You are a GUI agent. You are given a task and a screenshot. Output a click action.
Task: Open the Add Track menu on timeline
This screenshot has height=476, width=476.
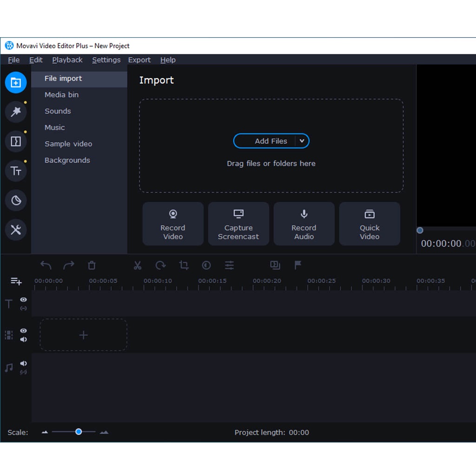coord(16,281)
